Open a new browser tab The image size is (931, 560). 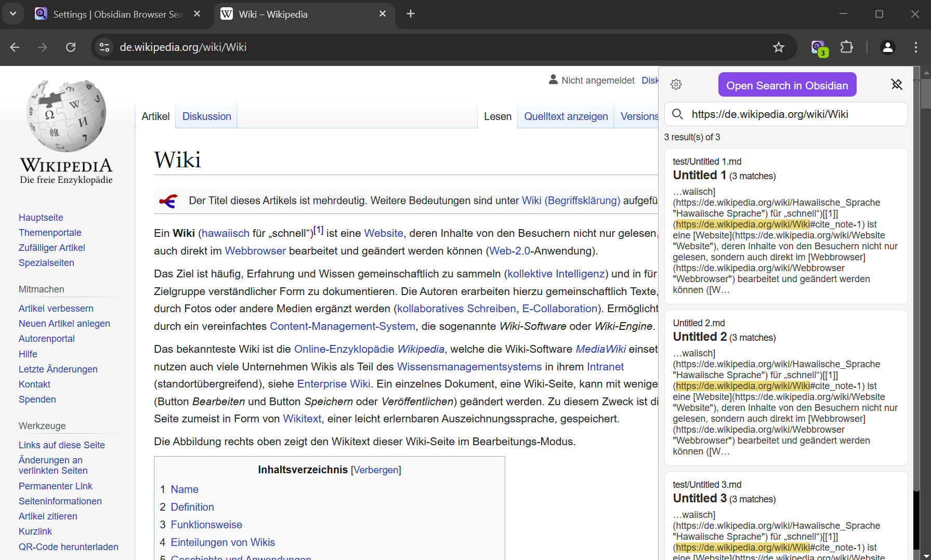point(411,14)
